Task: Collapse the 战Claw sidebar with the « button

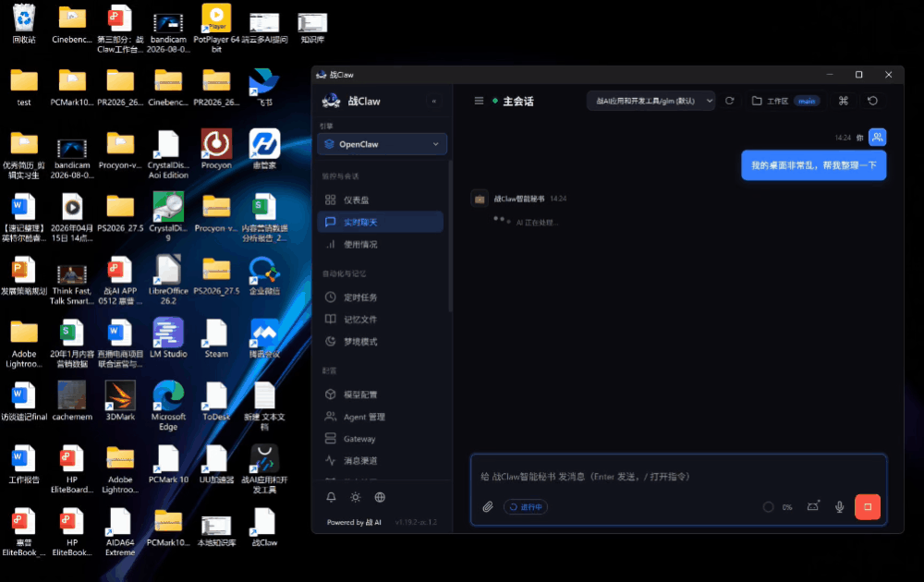Action: click(434, 102)
